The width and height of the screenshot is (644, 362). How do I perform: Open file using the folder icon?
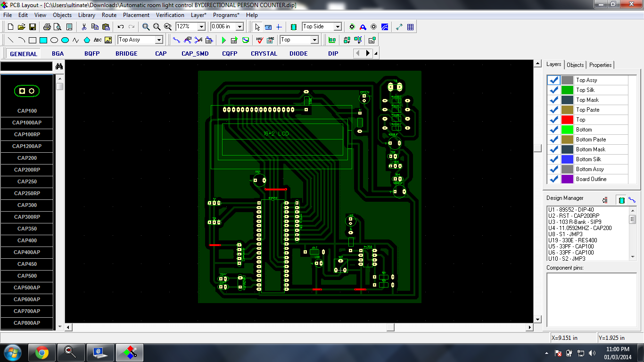click(x=22, y=27)
